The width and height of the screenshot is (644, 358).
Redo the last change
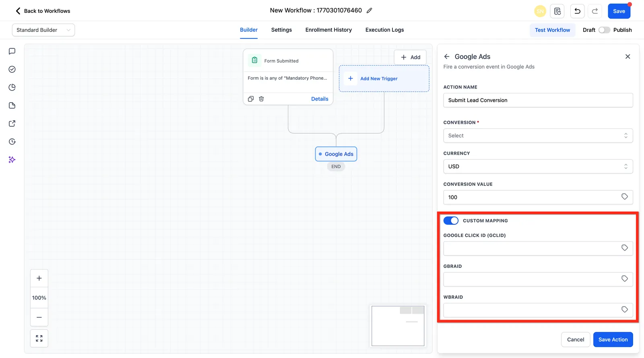tap(595, 11)
